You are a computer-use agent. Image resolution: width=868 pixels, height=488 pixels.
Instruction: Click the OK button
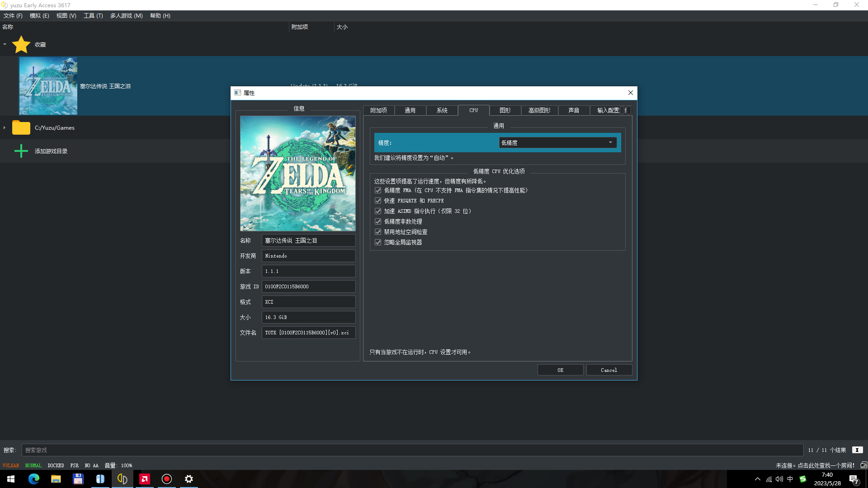click(x=560, y=370)
